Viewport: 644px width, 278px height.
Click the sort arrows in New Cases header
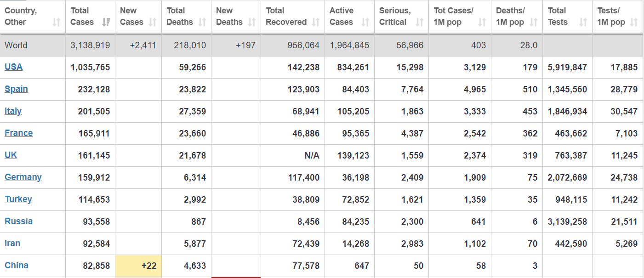[x=153, y=22]
